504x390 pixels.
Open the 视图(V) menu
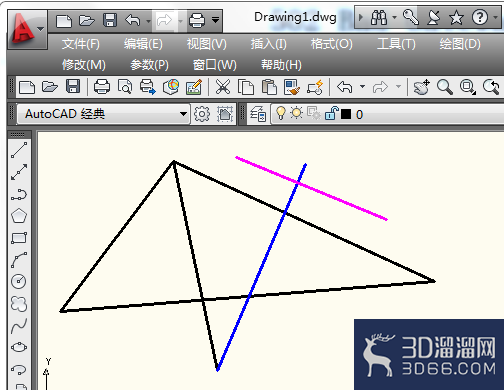[x=207, y=44]
